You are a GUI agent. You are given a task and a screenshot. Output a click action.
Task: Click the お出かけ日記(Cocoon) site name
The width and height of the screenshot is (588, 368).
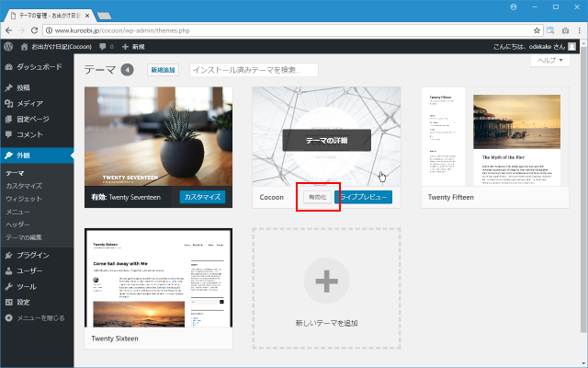(62, 47)
